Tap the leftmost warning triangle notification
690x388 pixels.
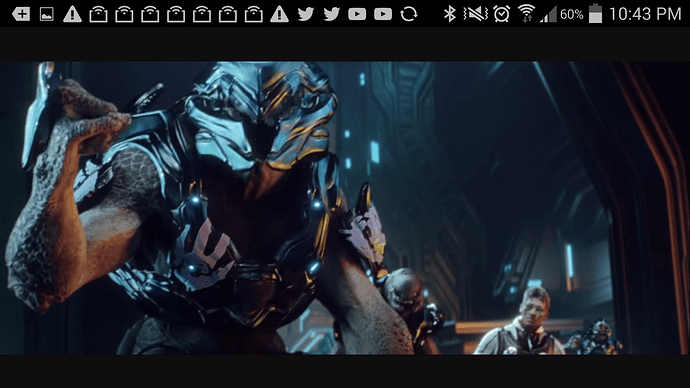72,14
